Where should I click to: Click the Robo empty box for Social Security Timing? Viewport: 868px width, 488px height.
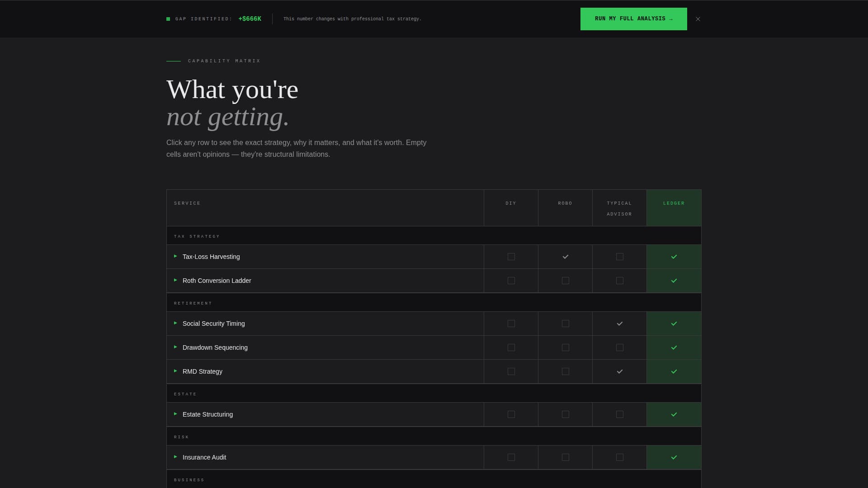point(565,324)
